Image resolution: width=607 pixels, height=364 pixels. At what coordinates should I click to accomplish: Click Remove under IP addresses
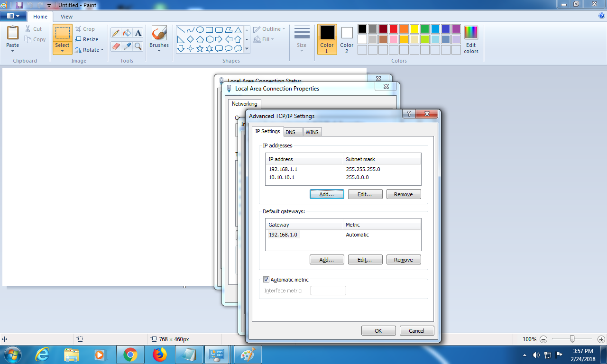[404, 194]
